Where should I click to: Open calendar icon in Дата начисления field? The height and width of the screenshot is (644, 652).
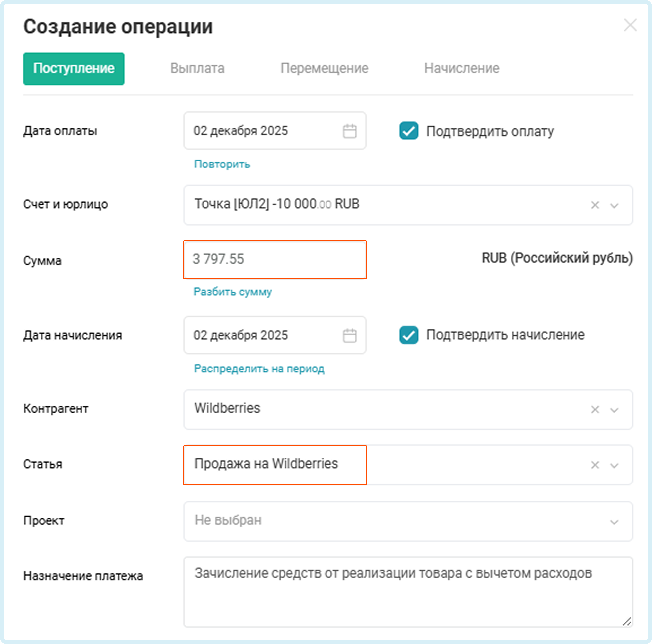point(349,335)
